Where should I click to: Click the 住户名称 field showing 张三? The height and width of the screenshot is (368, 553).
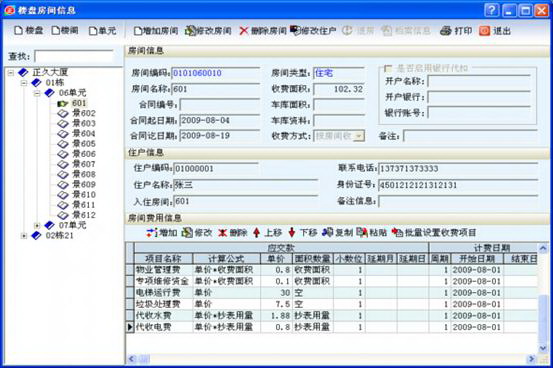click(245, 185)
